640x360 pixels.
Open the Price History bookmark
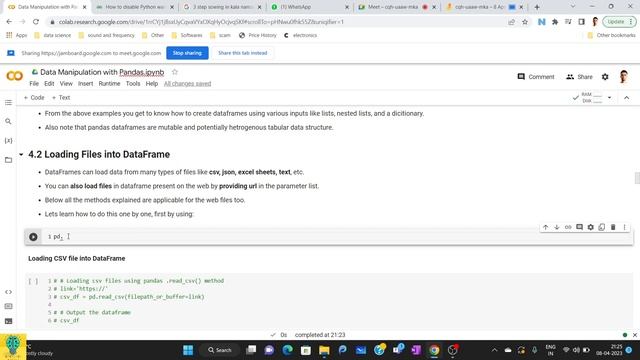pos(258,36)
